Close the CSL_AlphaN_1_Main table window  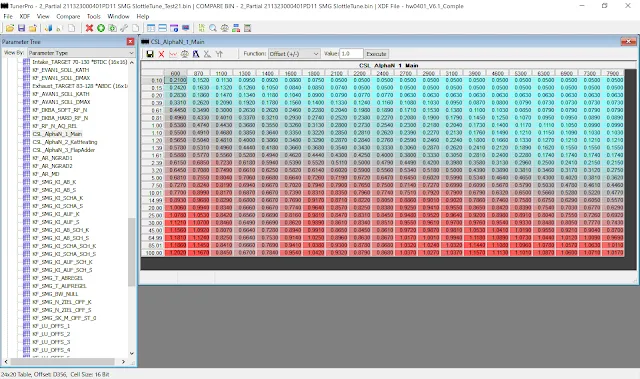[x=628, y=41]
